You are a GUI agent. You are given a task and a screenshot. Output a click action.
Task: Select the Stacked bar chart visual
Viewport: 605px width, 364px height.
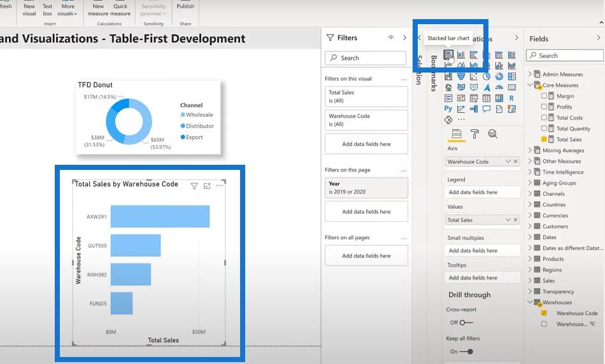(448, 55)
